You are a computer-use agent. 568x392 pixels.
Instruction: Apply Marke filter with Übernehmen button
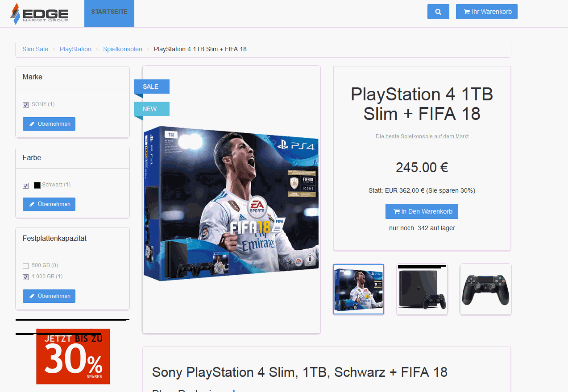[49, 124]
